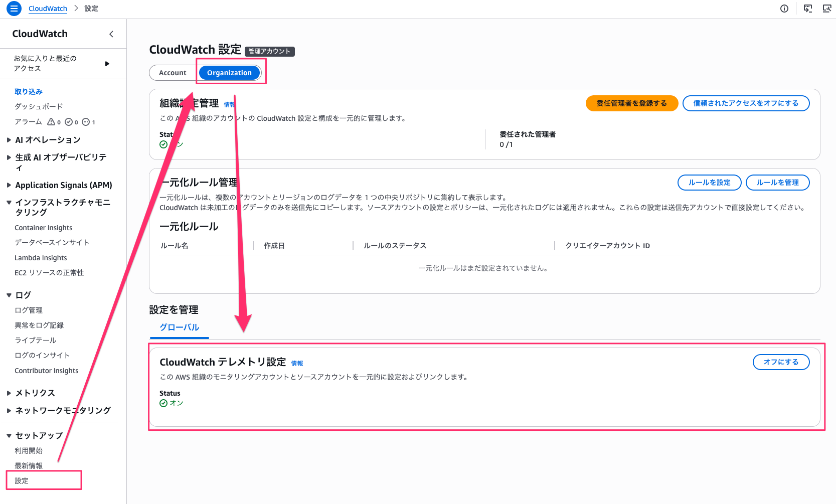Open Container Insights from sidebar
This screenshot has height=504, width=836.
coord(44,227)
